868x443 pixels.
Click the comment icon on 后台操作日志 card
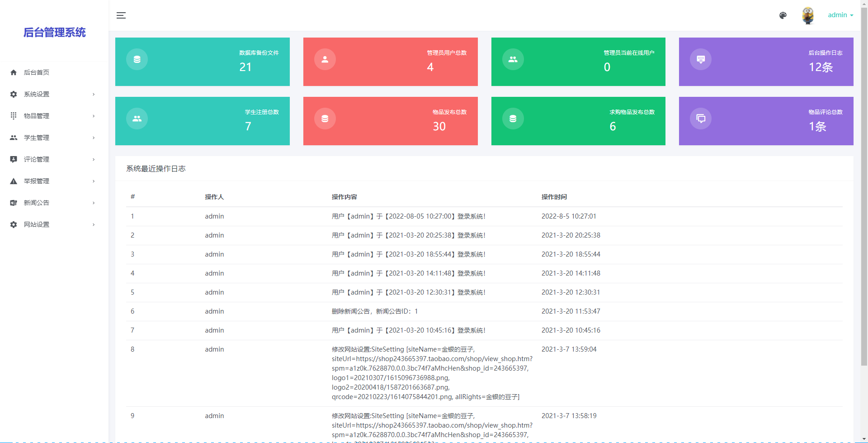[701, 59]
